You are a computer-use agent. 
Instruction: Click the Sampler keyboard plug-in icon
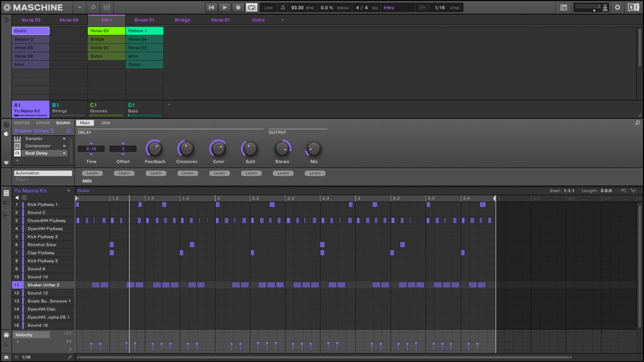[x=18, y=138]
